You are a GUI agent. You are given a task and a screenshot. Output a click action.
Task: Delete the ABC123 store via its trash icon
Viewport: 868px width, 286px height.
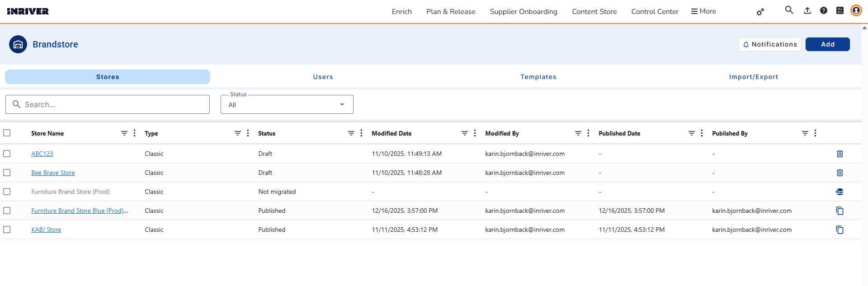pyautogui.click(x=840, y=154)
